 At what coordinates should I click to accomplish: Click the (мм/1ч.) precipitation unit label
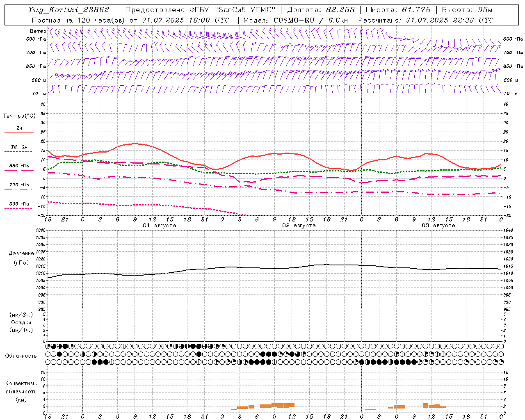21,330
